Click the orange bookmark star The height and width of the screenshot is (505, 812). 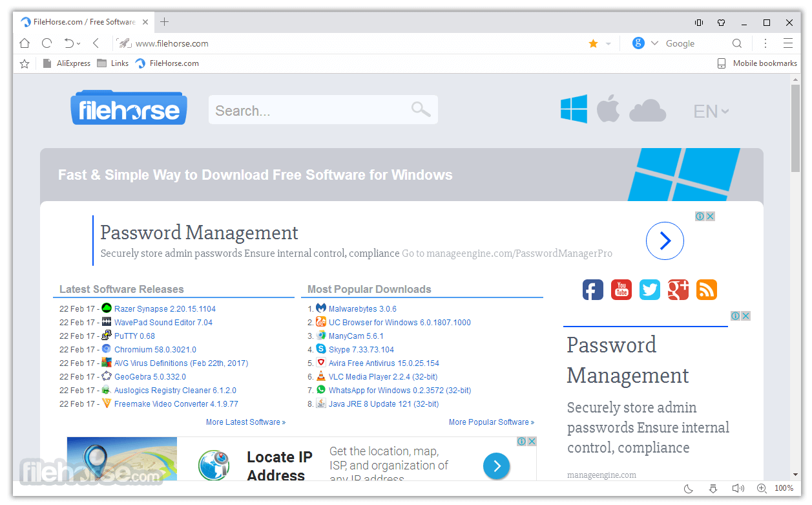tap(593, 43)
